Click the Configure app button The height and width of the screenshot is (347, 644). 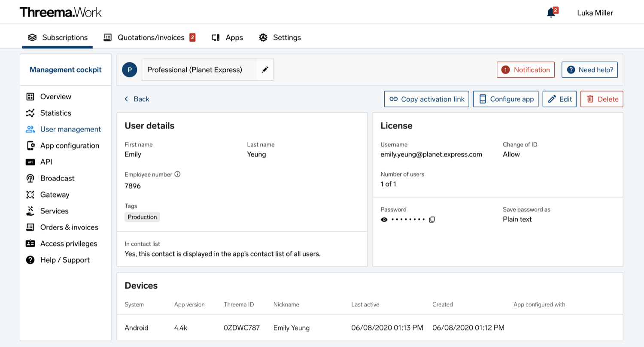506,99
